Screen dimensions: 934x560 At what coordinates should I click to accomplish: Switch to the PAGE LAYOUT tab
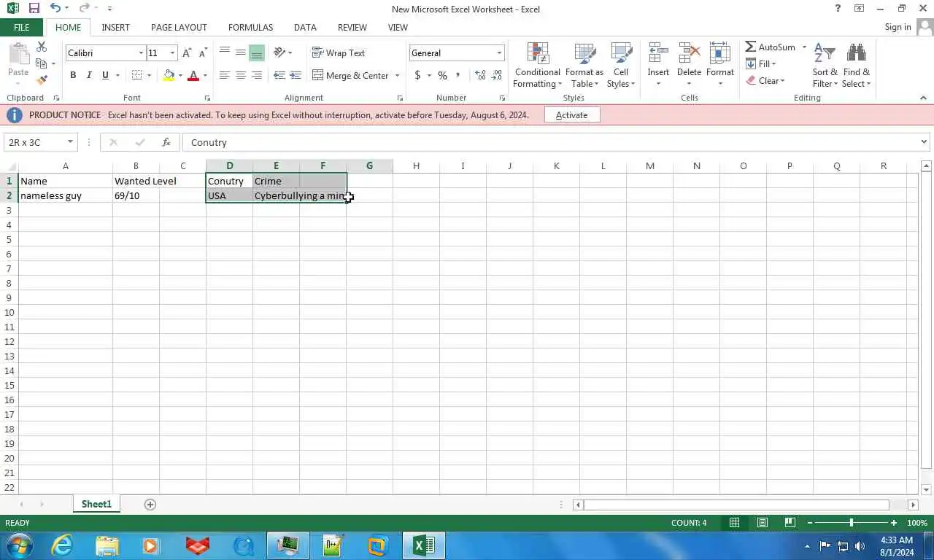tap(179, 27)
